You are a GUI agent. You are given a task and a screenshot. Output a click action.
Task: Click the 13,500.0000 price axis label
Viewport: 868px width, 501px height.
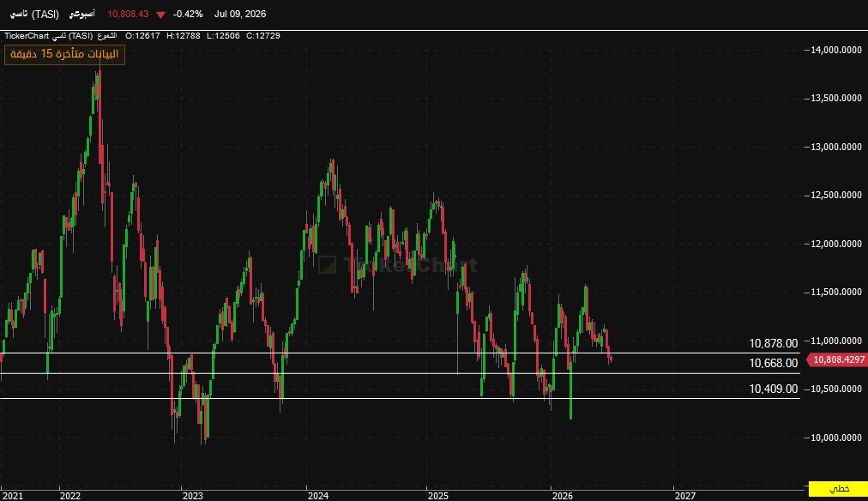836,98
